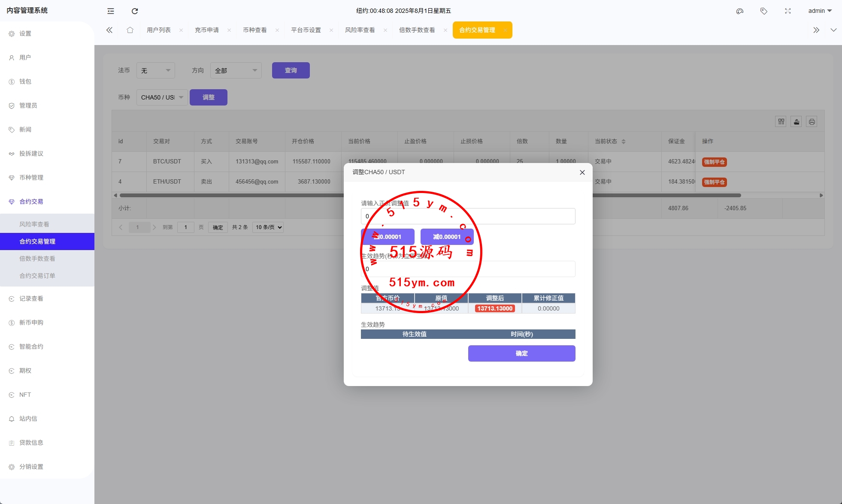Click the 请输入正负调整值 input field
The height and width of the screenshot is (504, 842).
click(515, 216)
